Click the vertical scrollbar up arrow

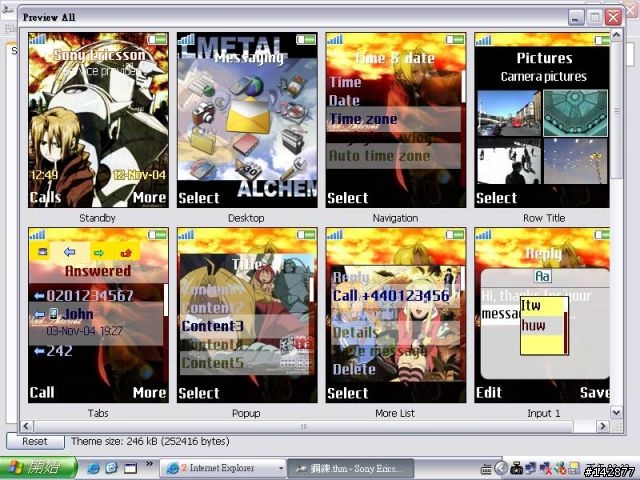tap(616, 35)
